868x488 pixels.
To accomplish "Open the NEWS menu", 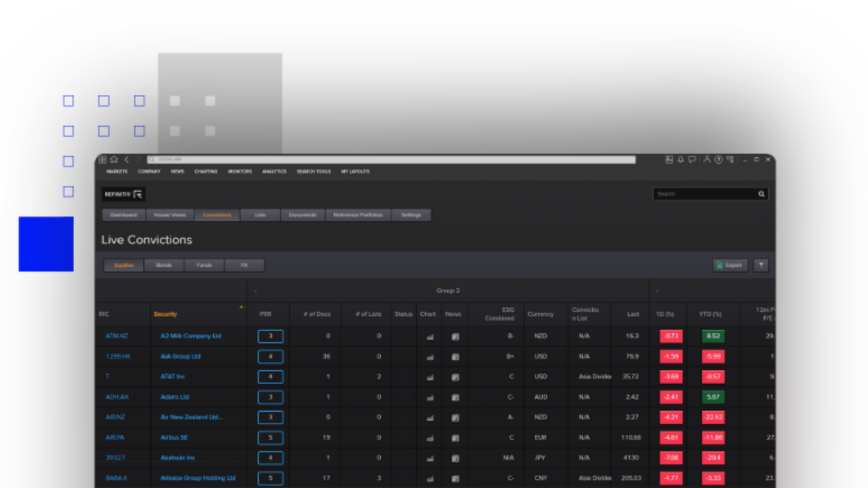I will click(177, 171).
